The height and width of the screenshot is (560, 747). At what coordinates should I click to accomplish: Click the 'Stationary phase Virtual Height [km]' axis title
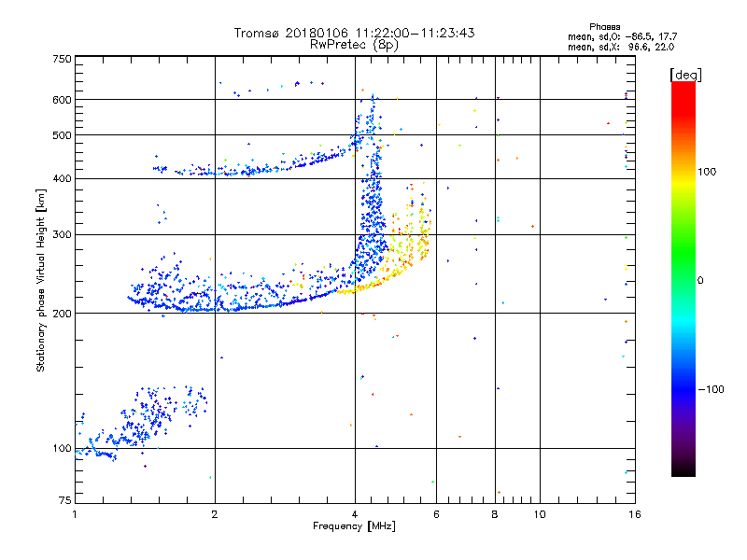coord(41,280)
